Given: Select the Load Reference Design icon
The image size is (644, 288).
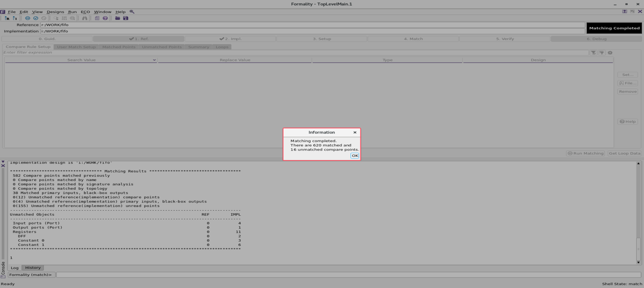Looking at the screenshot, I should click(7, 18).
